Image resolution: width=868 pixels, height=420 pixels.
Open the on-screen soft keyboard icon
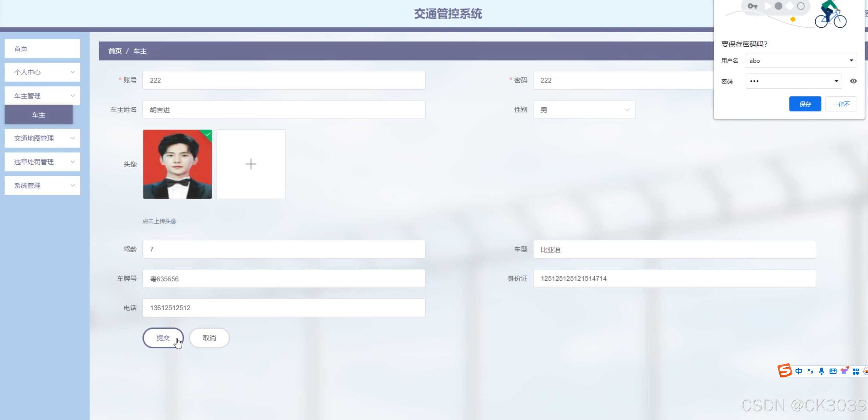click(833, 371)
